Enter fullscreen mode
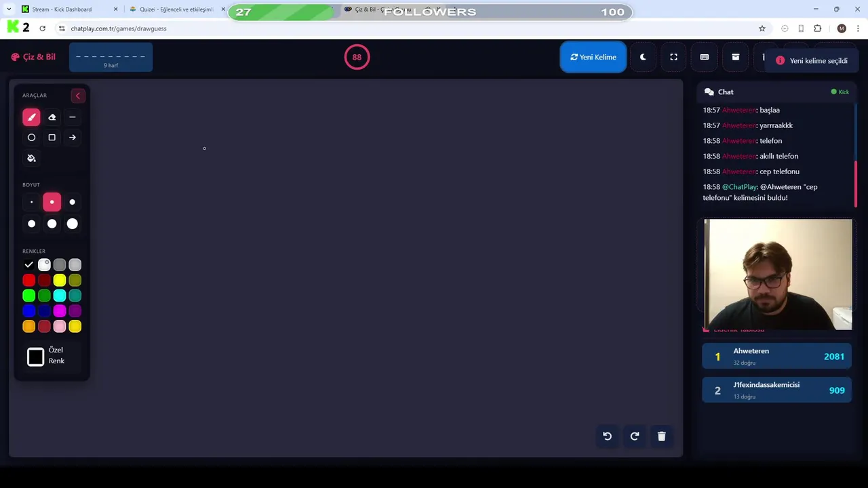868x488 pixels. pyautogui.click(x=673, y=57)
